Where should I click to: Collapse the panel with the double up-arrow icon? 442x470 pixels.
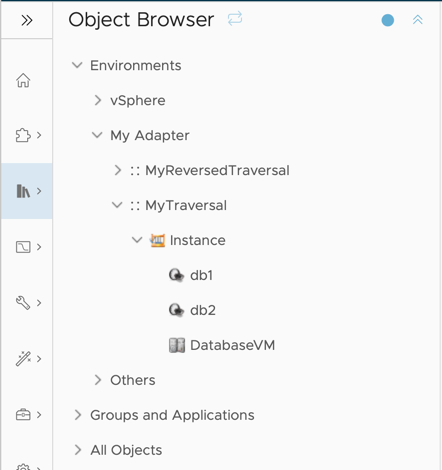(x=418, y=20)
